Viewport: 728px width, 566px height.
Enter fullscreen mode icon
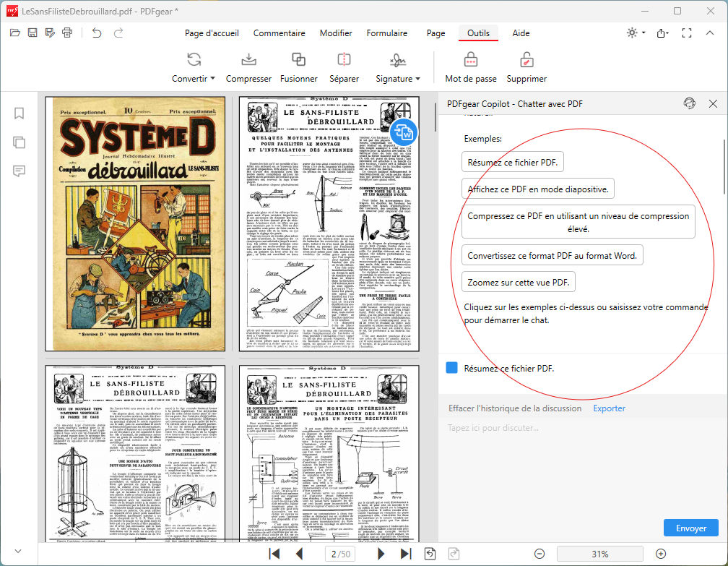point(687,33)
